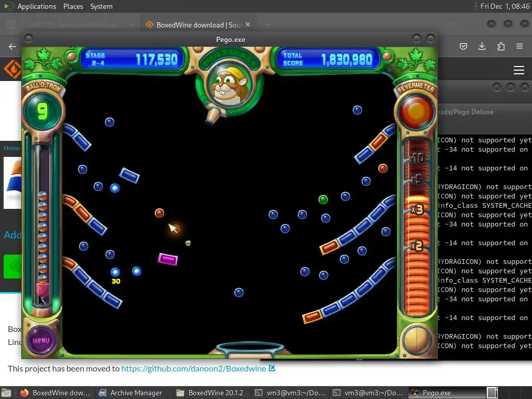This screenshot has height=399, width=532.
Task: Click the tilted blue brick peg at upper left
Action: click(x=129, y=176)
